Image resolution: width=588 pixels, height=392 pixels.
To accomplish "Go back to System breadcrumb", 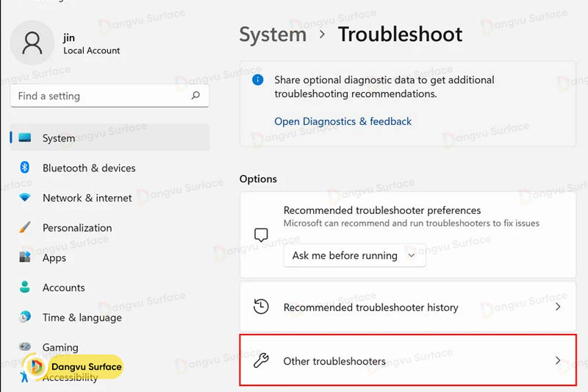I will coord(273,35).
